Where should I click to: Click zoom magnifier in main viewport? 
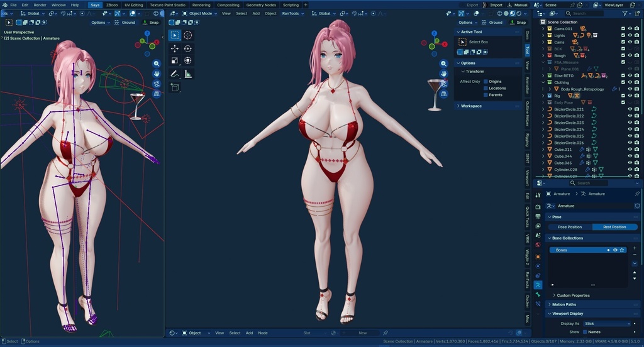[443, 63]
